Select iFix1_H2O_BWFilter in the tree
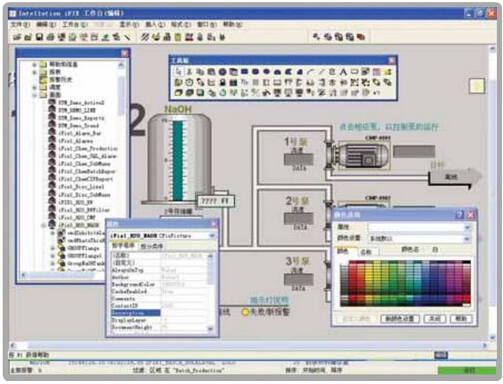The height and width of the screenshot is (384, 503). [84, 210]
